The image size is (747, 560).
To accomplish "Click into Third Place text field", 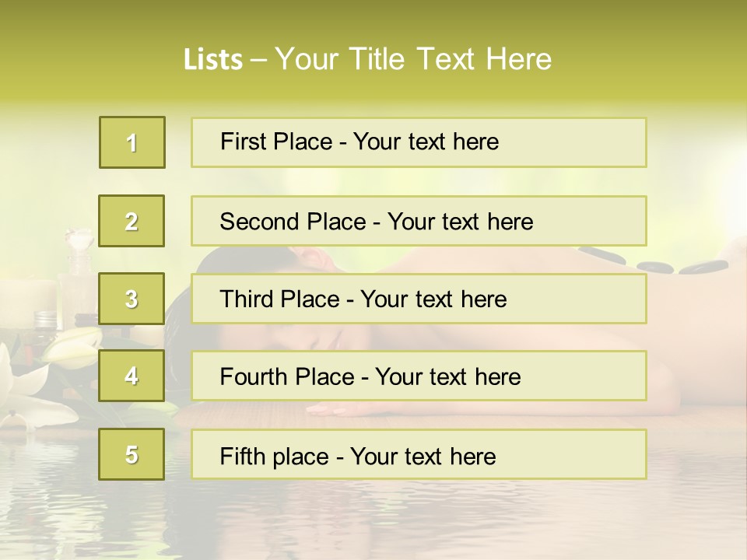I will 419,299.
